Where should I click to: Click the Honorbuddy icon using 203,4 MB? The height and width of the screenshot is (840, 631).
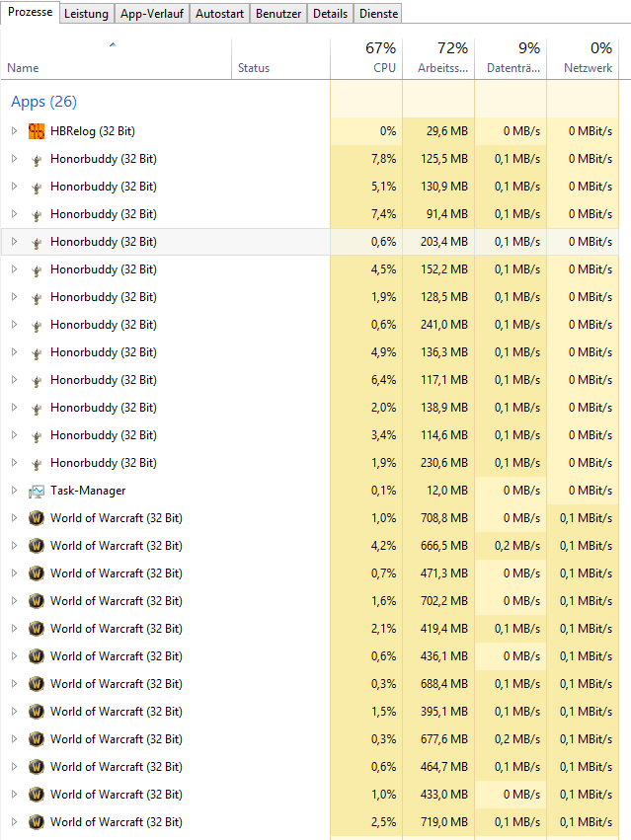pos(37,242)
